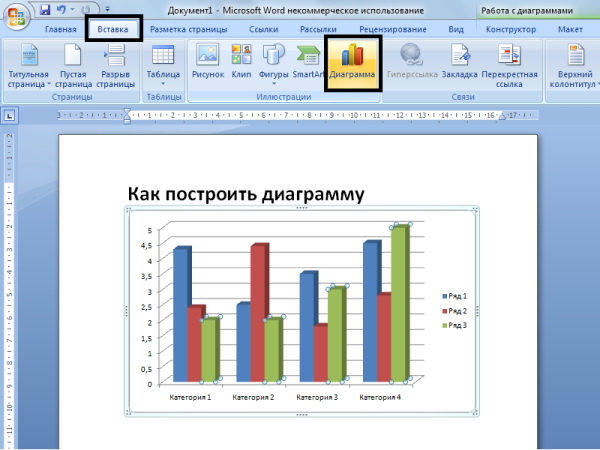Expand the Титульная страница cover page dropdown

click(x=28, y=63)
